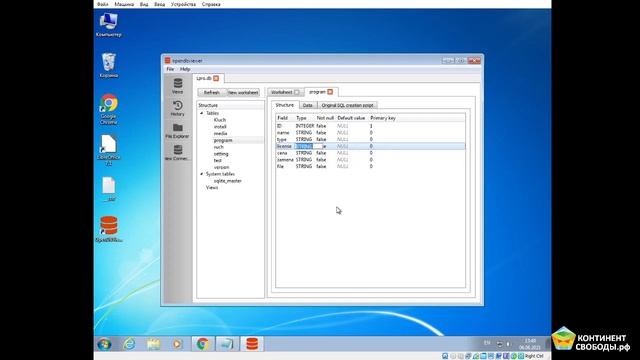Launch Internet Explorer from the taskbar
640x360 pixels.
click(x=129, y=344)
